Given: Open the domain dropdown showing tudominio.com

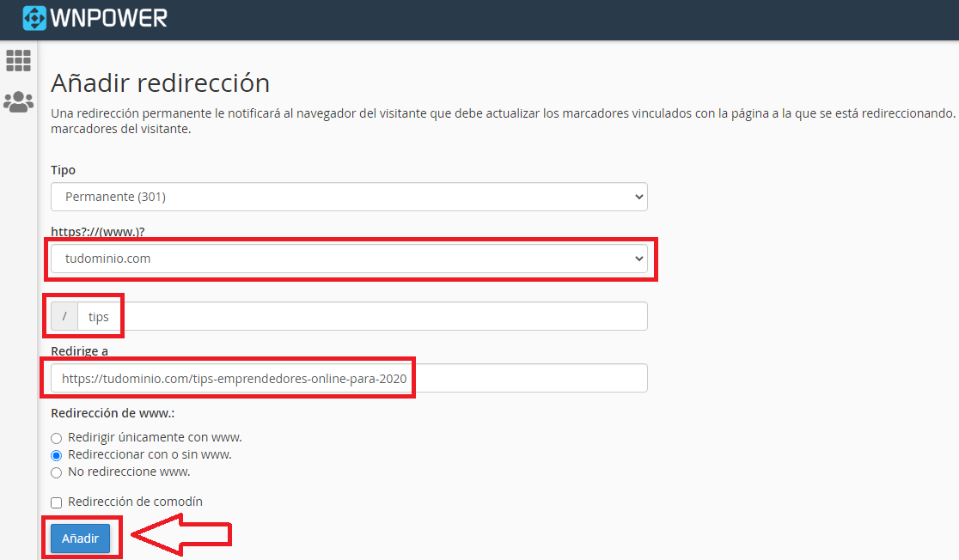Looking at the screenshot, I should (349, 258).
